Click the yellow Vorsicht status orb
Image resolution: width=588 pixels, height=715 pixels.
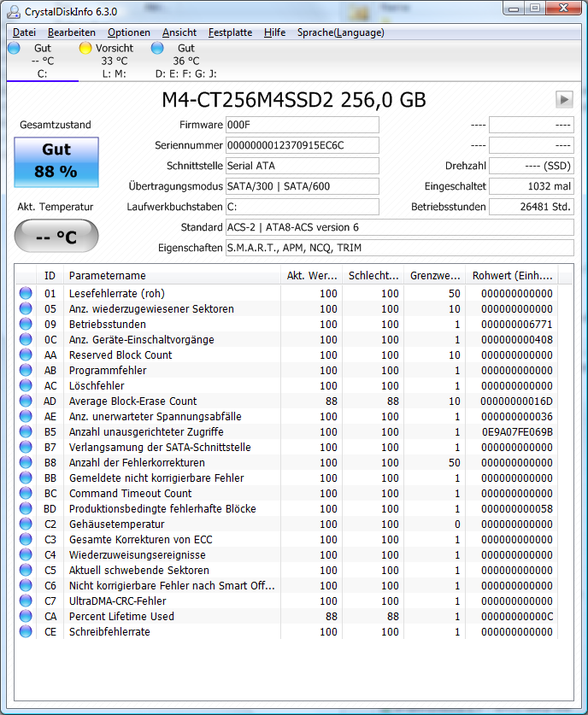(x=85, y=48)
